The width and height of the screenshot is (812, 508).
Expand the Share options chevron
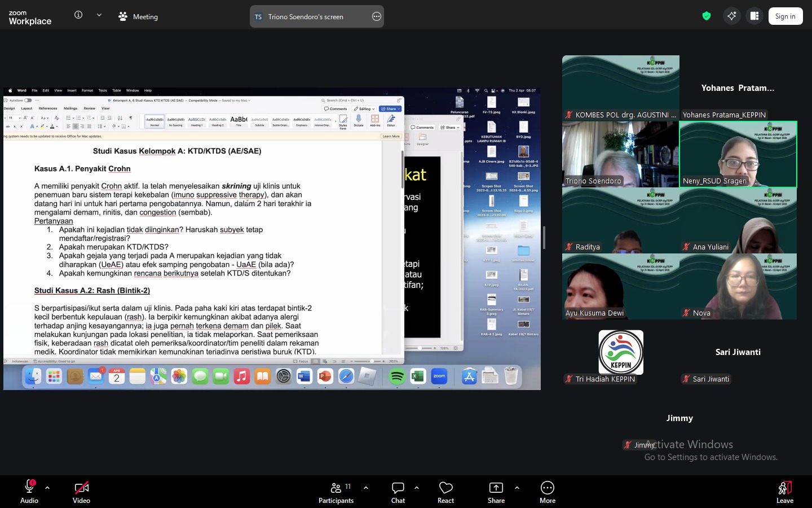[x=517, y=488]
